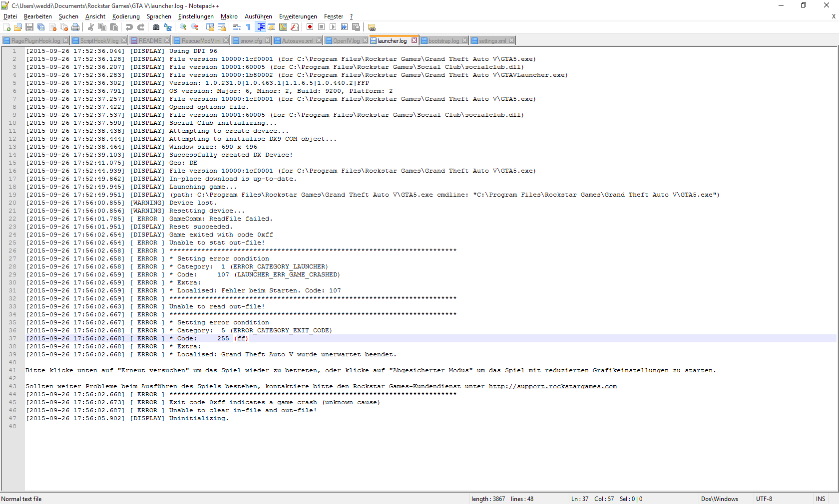The height and width of the screenshot is (504, 839).
Task: Click the Close document toolbar icon
Action: click(52, 27)
